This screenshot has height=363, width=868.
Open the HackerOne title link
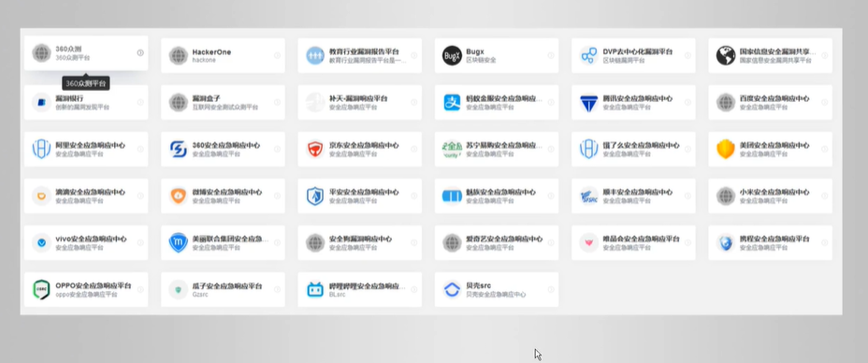tap(211, 52)
